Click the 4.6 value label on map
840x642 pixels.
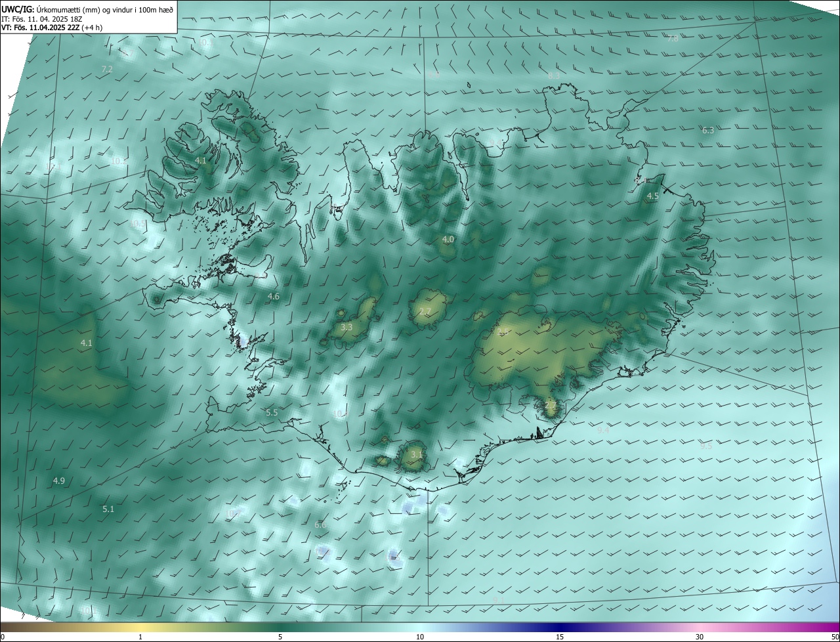pos(273,297)
